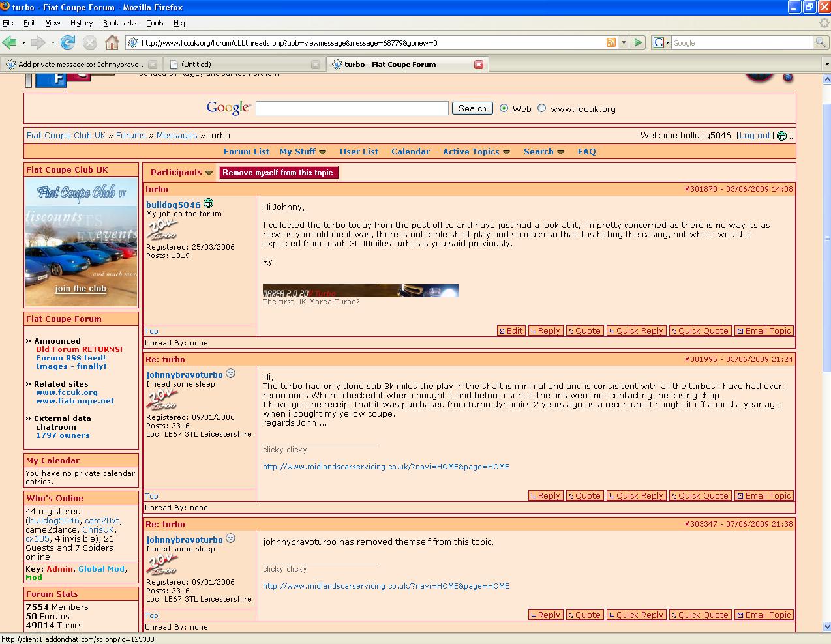Click the Log out link
Image resolution: width=831 pixels, height=644 pixels.
point(755,136)
